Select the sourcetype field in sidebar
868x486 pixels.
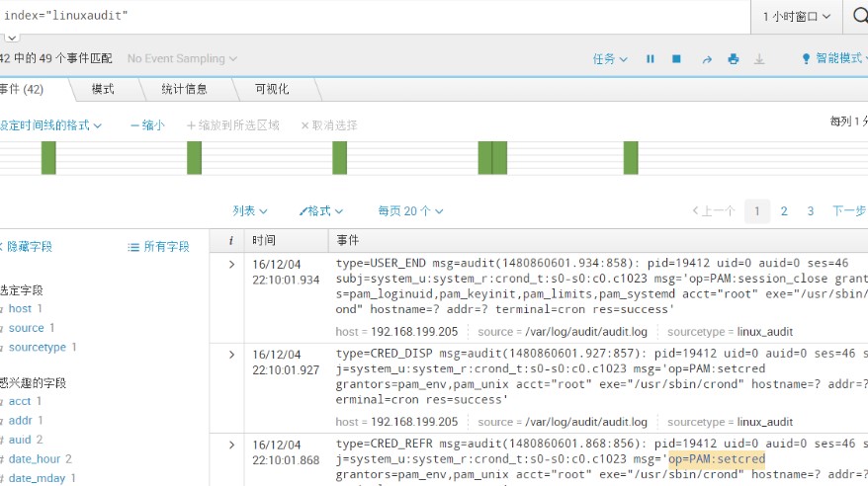click(x=38, y=348)
